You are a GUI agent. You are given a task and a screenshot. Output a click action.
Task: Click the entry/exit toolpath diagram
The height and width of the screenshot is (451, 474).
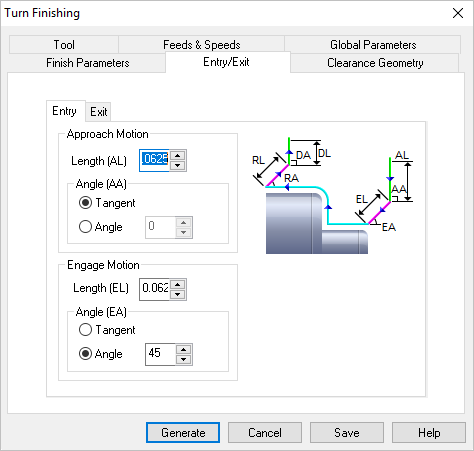pyautogui.click(x=332, y=195)
